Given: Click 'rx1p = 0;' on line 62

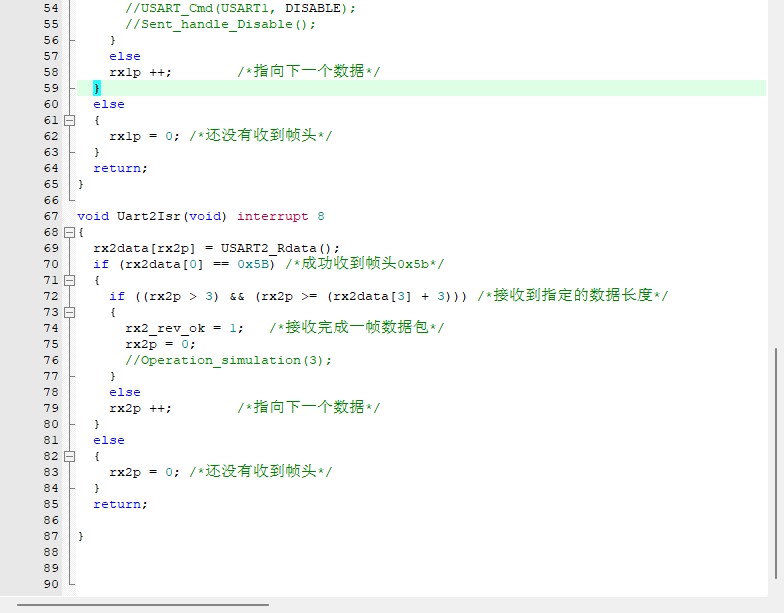Looking at the screenshot, I should 144,136.
